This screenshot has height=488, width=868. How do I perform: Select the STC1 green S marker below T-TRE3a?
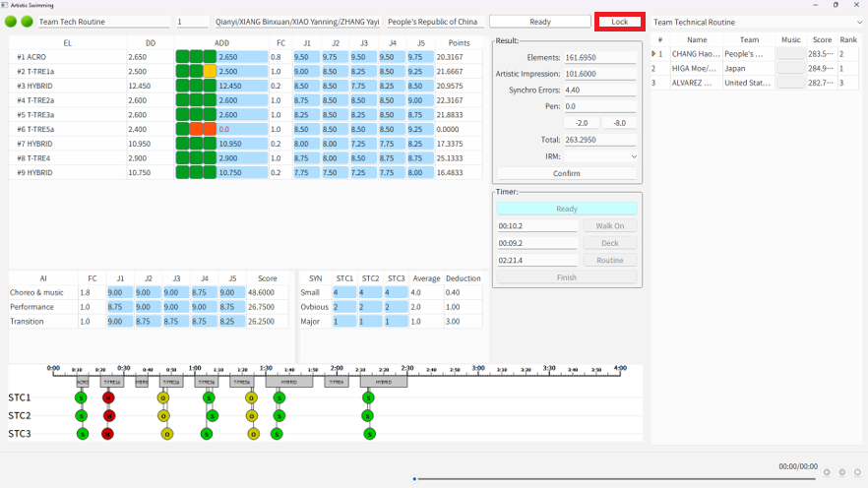pos(209,397)
